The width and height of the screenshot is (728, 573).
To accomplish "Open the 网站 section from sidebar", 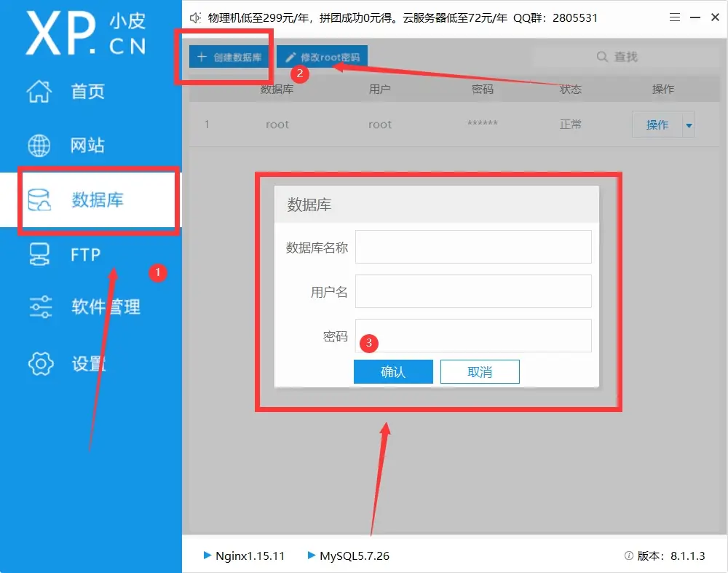I will tap(87, 145).
